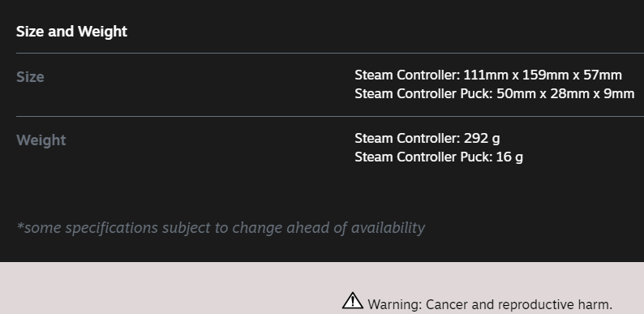Viewport: 644px width, 314px height.
Task: Click the Steam Controller 292 g line
Action: click(x=427, y=139)
